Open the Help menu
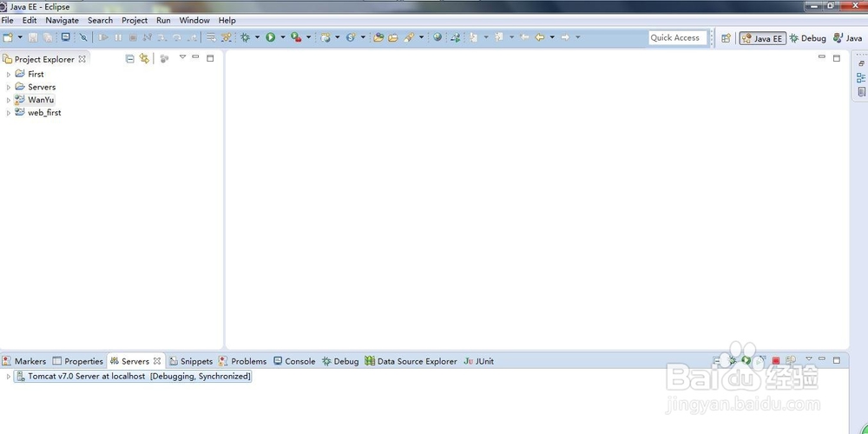This screenshot has width=868, height=434. 227,21
